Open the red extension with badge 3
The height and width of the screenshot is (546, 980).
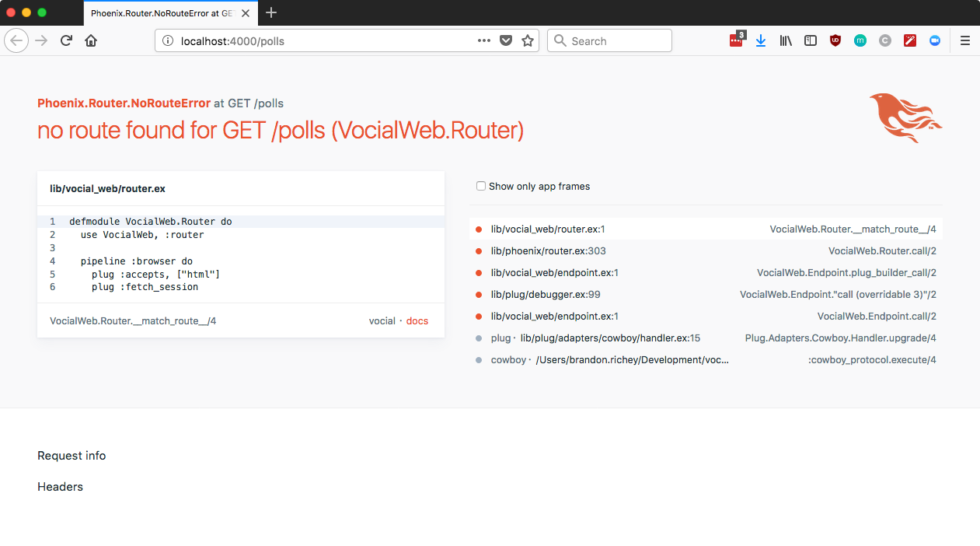pyautogui.click(x=737, y=40)
